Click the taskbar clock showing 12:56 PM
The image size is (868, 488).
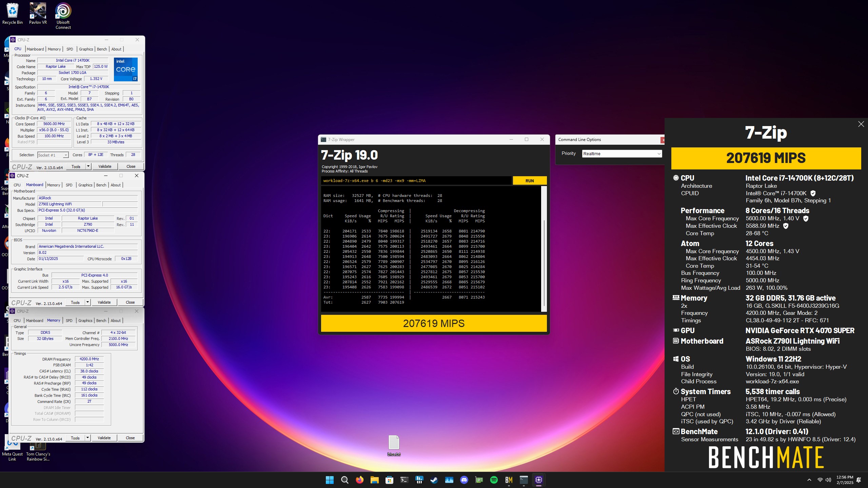click(845, 480)
